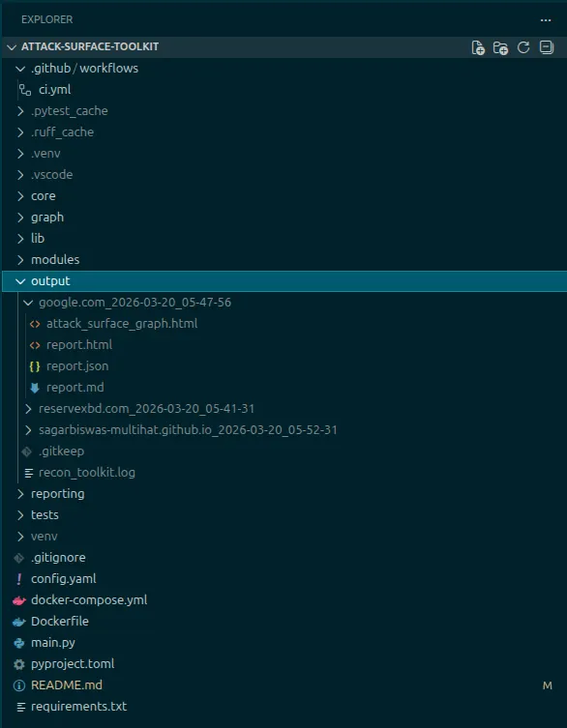
Task: Click the exclamation icon beside config.yaml
Action: pos(19,579)
